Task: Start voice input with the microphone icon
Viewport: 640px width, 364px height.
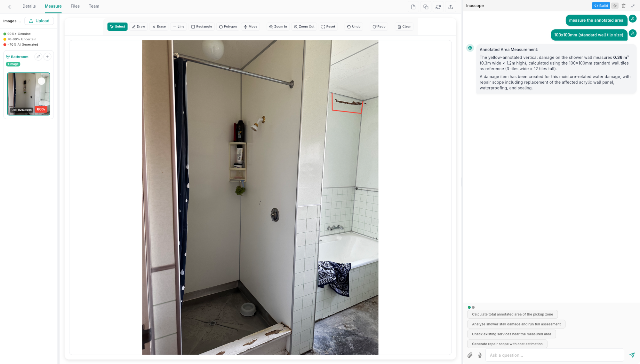Action: tap(479, 355)
